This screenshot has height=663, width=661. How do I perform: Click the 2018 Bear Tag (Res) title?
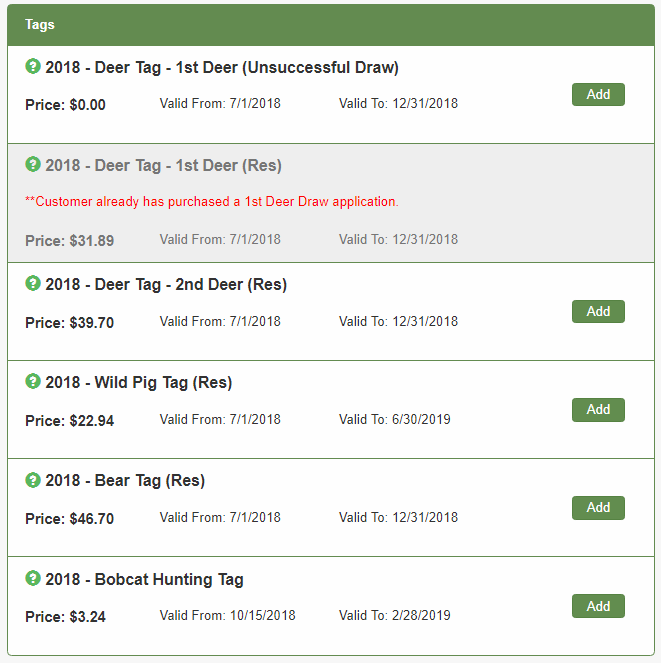click(x=125, y=481)
